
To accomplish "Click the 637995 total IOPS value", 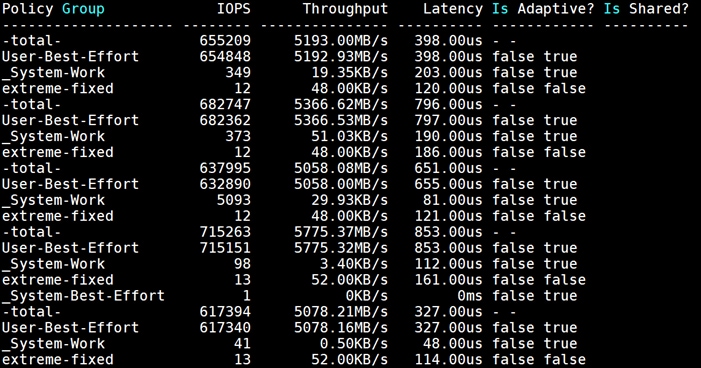I will (x=225, y=168).
